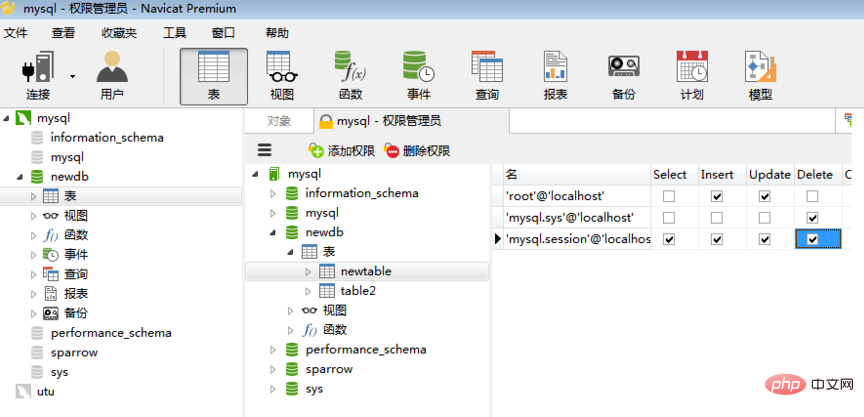Viewport: 864px width, 417px height.
Task: Toggle Select checkbox for 'mysql.sys'@'localhost'
Action: point(669,218)
